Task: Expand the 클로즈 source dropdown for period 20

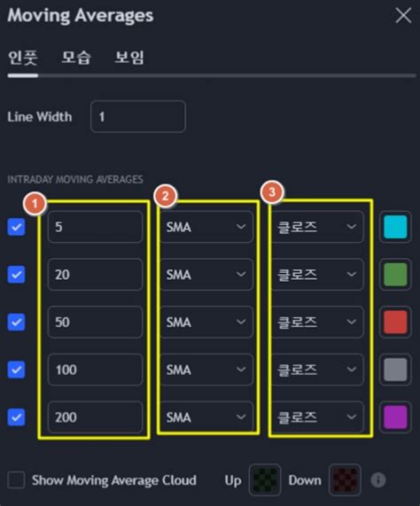Action: 317,275
